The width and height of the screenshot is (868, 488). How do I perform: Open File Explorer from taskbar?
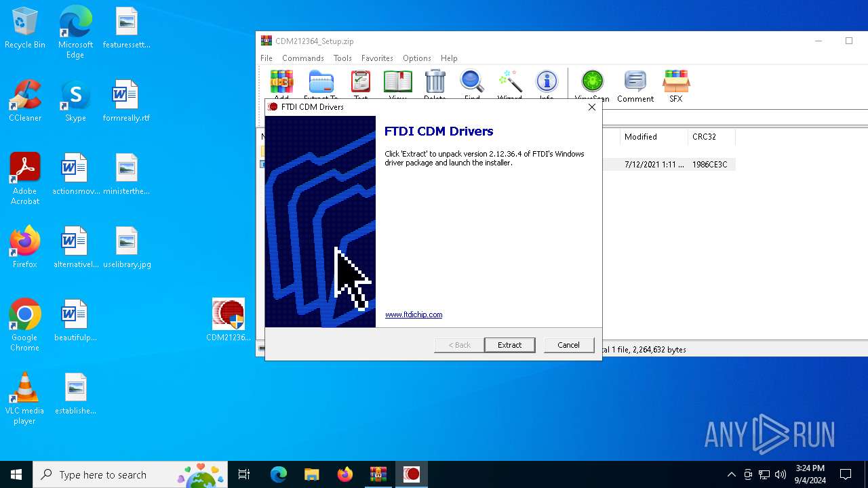tap(311, 474)
